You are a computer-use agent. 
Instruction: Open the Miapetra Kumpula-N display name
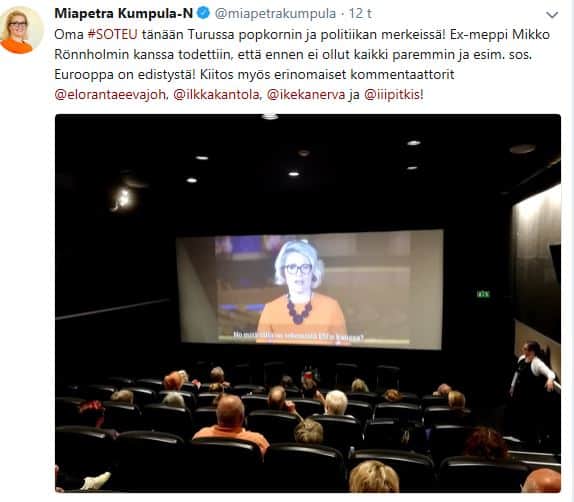(x=123, y=14)
